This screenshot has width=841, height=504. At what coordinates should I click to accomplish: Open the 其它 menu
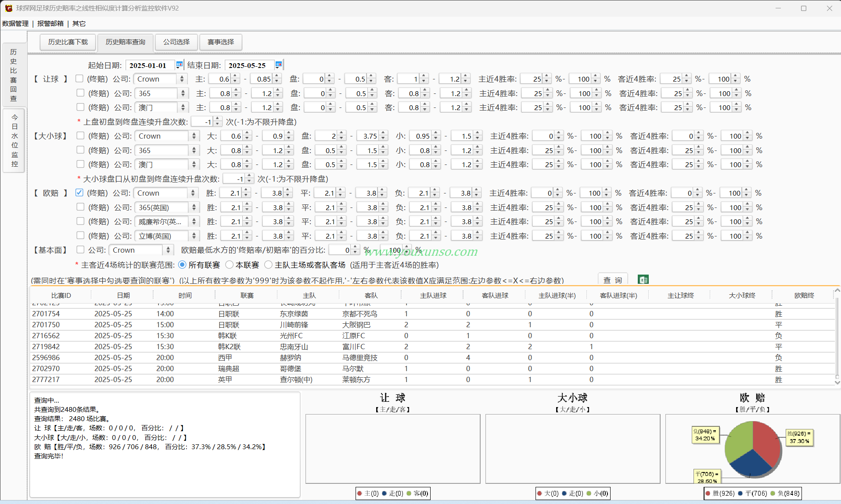(79, 23)
